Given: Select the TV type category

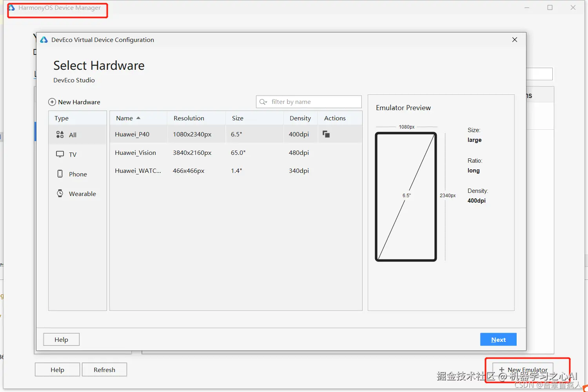Looking at the screenshot, I should point(77,154).
